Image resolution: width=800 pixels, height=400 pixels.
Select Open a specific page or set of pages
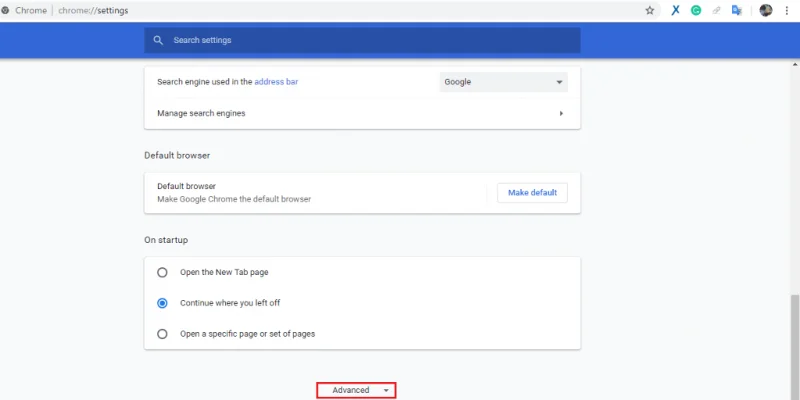(x=162, y=334)
